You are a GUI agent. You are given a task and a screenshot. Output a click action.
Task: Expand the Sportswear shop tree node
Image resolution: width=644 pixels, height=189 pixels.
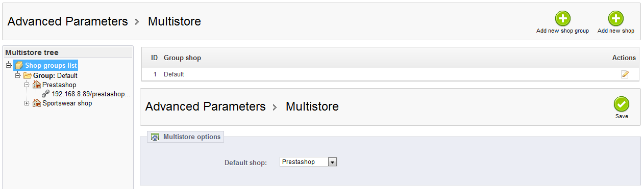pyautogui.click(x=27, y=103)
